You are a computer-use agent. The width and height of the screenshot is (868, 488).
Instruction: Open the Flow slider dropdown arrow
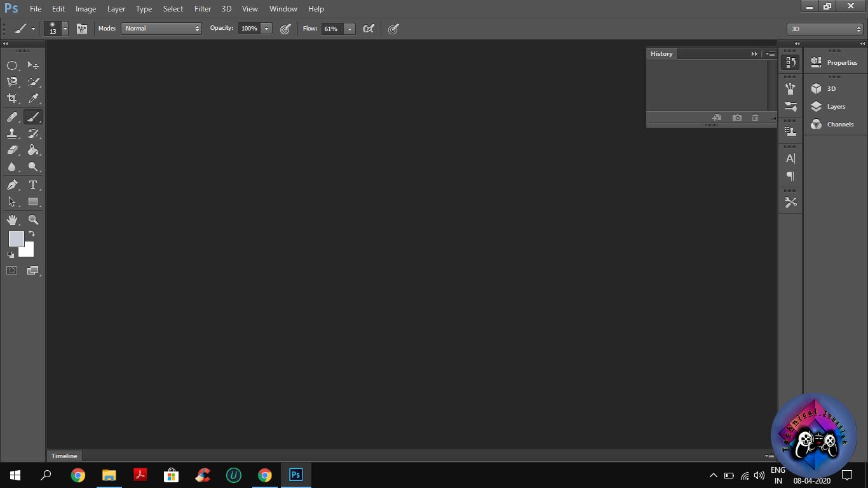point(349,29)
